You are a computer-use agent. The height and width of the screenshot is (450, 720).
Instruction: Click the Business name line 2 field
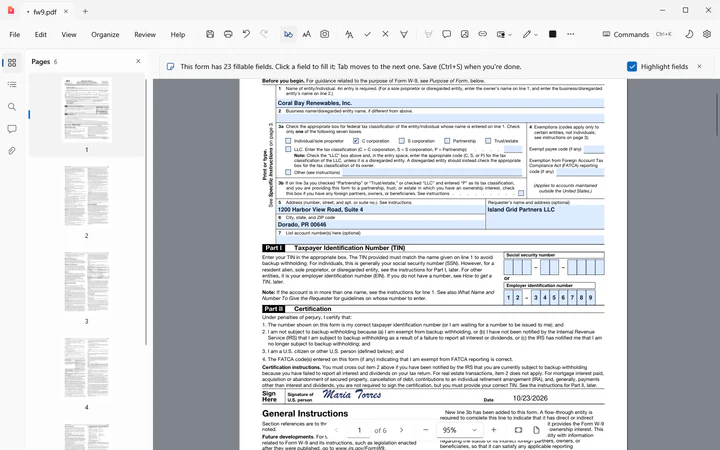click(440, 118)
